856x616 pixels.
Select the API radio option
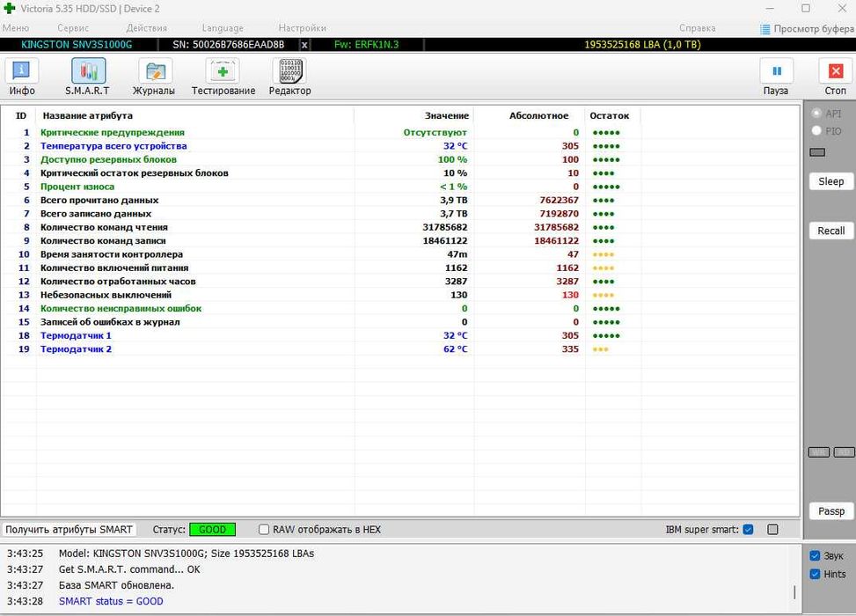click(x=816, y=113)
